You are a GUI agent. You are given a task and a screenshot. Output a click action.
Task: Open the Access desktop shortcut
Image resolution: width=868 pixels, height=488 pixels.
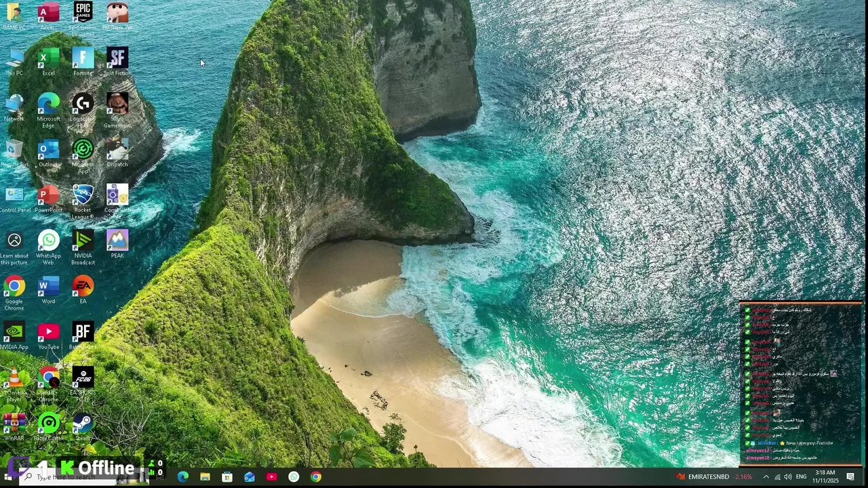pyautogui.click(x=48, y=15)
